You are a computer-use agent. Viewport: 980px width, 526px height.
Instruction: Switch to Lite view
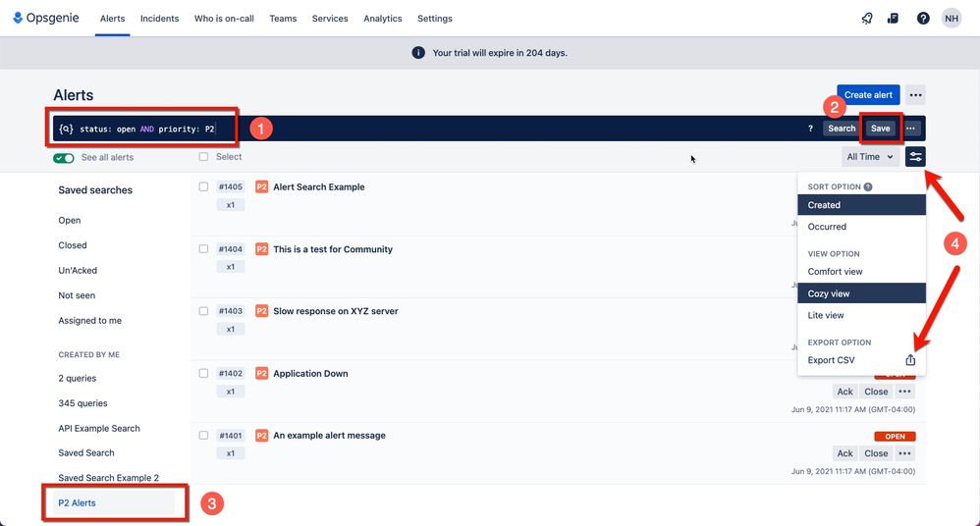pos(861,315)
